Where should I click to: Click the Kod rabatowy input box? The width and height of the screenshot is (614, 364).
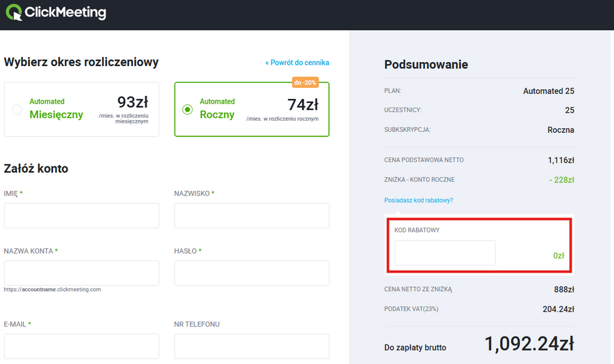click(x=445, y=253)
